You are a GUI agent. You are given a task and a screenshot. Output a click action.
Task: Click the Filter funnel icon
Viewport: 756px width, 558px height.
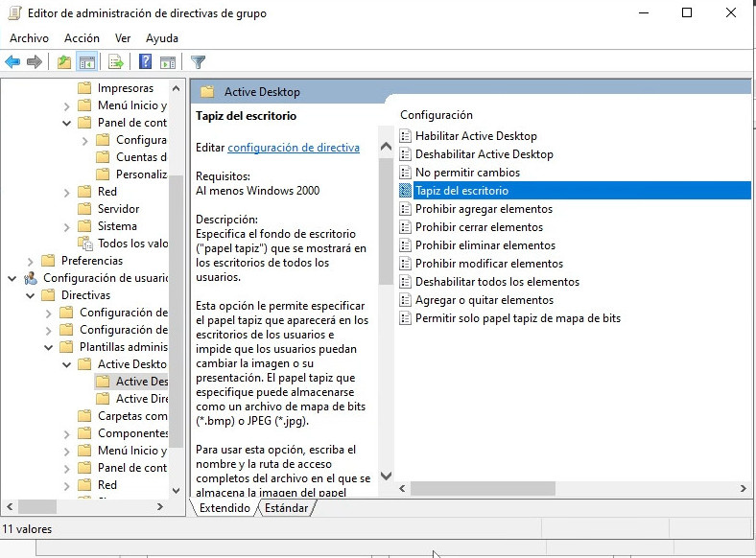[199, 62]
